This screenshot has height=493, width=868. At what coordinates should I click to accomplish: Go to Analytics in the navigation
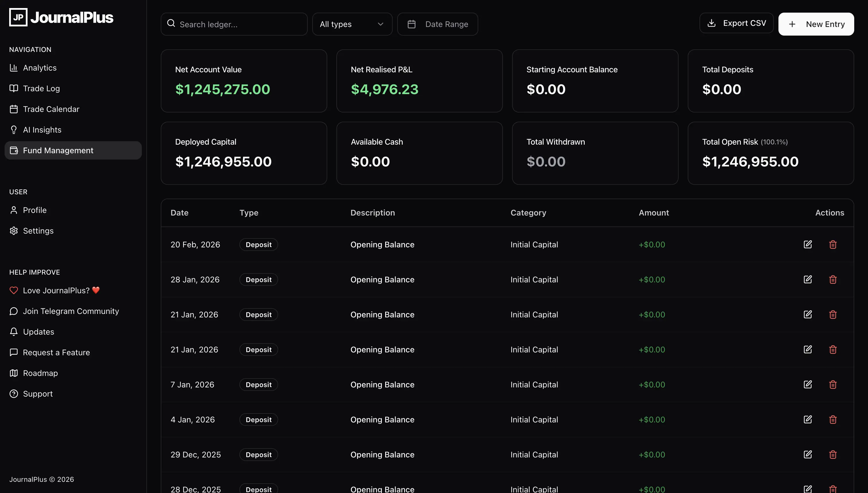coord(40,68)
